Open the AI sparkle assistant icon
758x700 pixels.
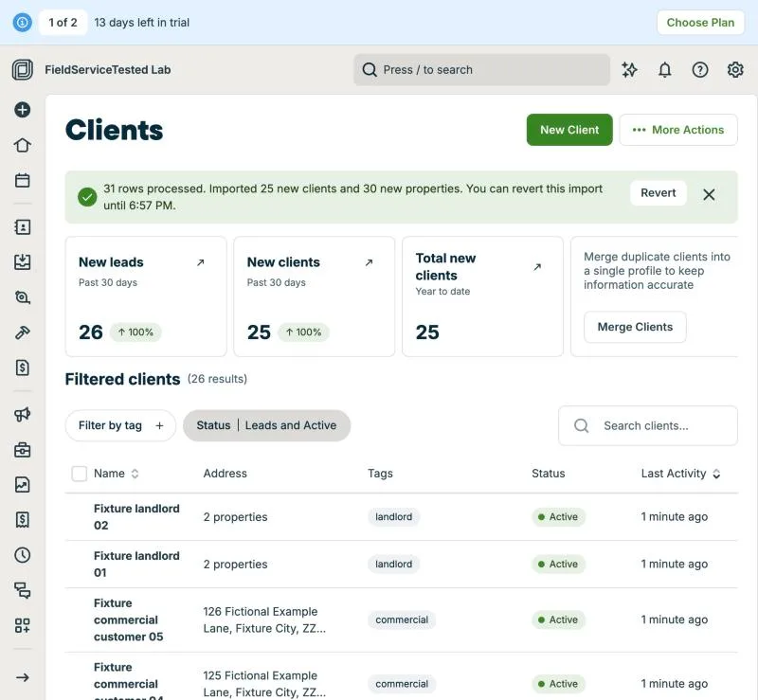629,69
